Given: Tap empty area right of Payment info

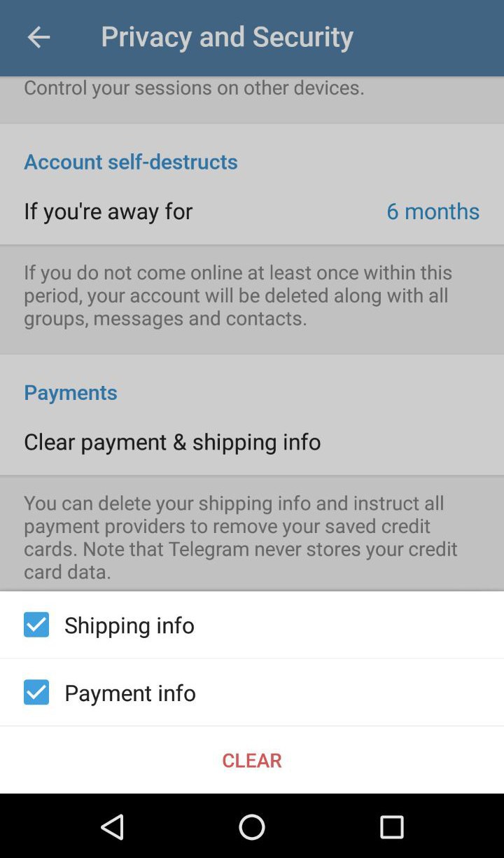Looking at the screenshot, I should tap(349, 692).
